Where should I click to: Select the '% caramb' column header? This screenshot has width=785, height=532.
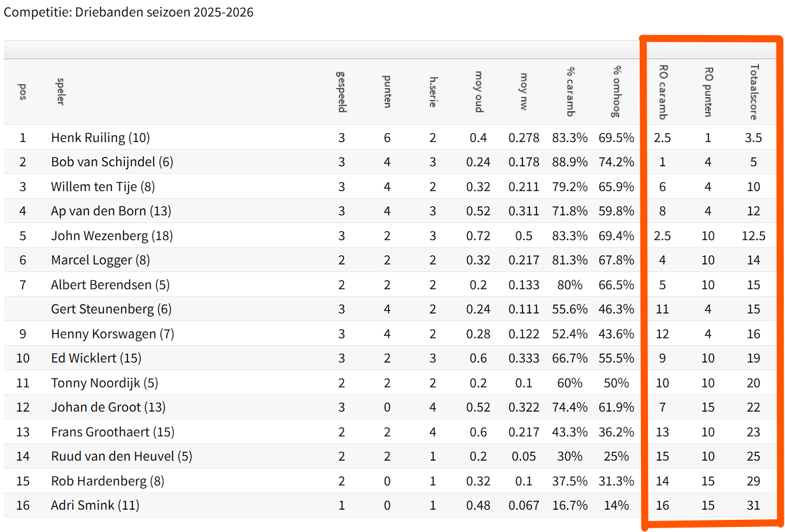tap(570, 92)
